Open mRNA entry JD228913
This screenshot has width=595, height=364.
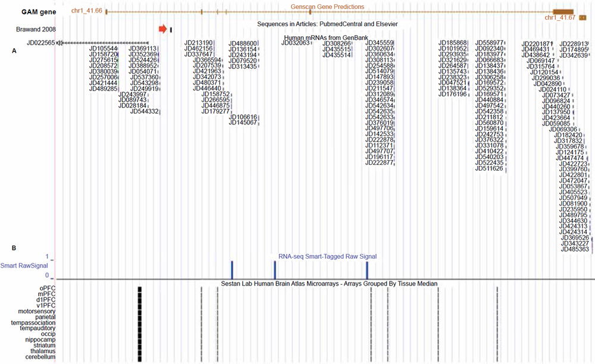point(574,44)
